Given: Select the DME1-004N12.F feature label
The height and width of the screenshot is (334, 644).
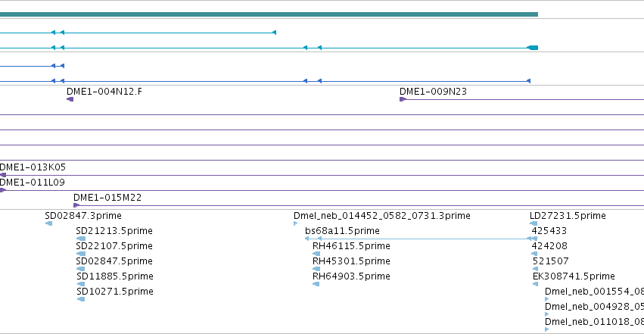Looking at the screenshot, I should [x=104, y=91].
